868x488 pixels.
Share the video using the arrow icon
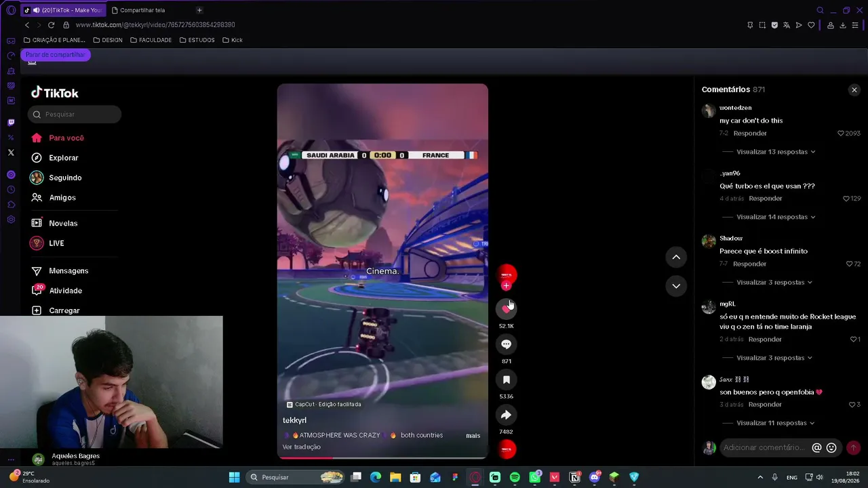click(506, 415)
